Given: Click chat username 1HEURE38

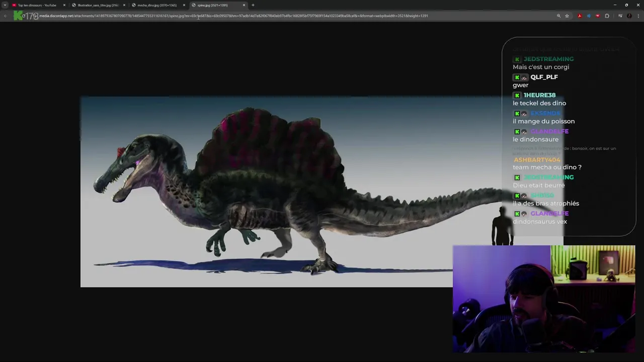Looking at the screenshot, I should (x=539, y=95).
